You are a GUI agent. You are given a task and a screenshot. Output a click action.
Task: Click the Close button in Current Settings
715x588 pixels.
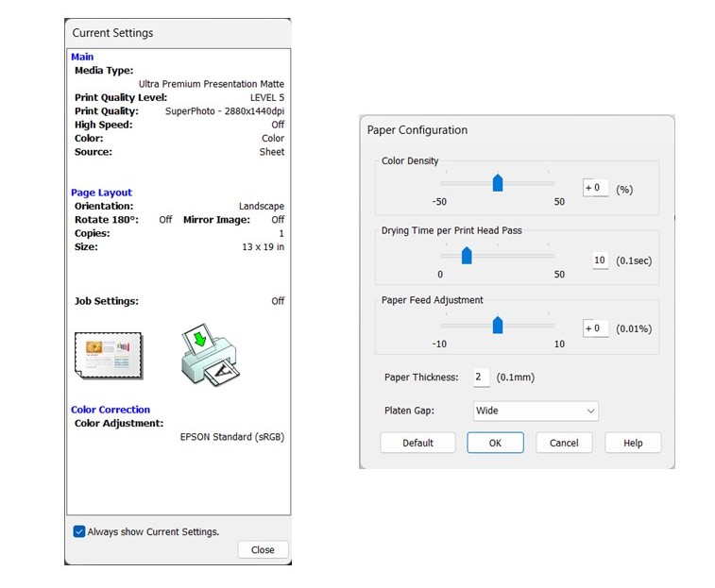click(x=263, y=549)
